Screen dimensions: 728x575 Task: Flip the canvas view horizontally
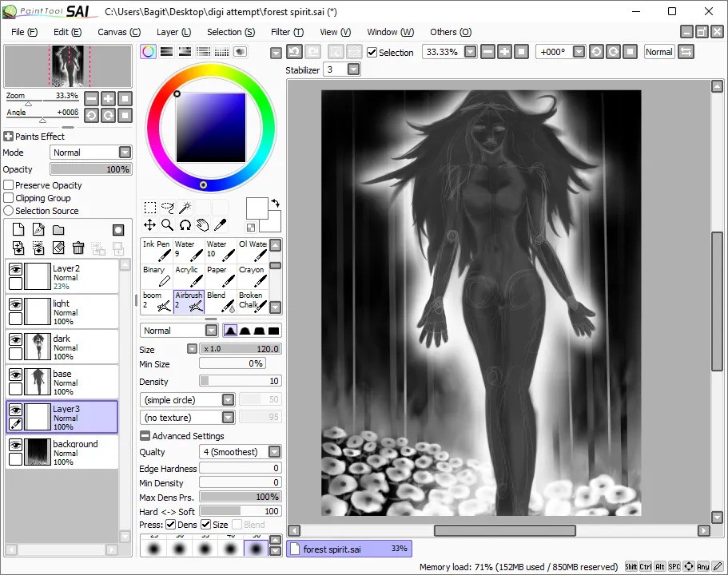(x=686, y=52)
